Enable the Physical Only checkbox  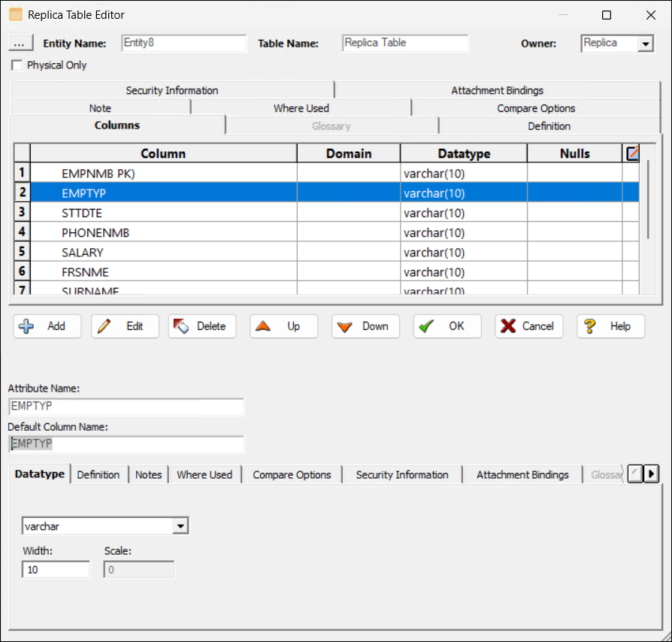(x=17, y=65)
